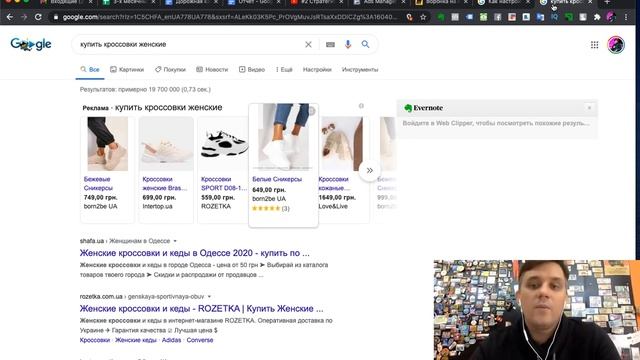Clear the search query with the X icon
Viewport: 640px width, 360px height.
tap(308, 44)
